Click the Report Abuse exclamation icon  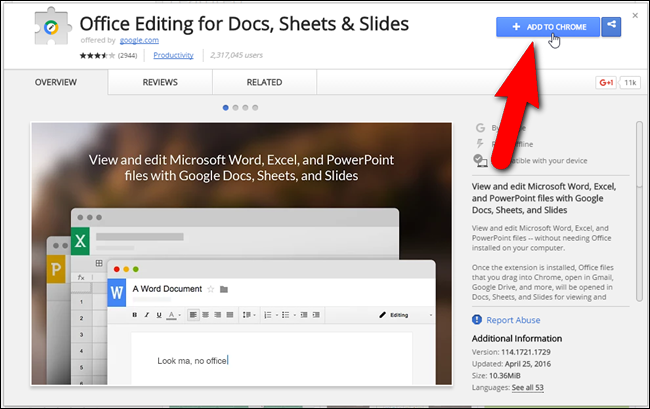(477, 319)
